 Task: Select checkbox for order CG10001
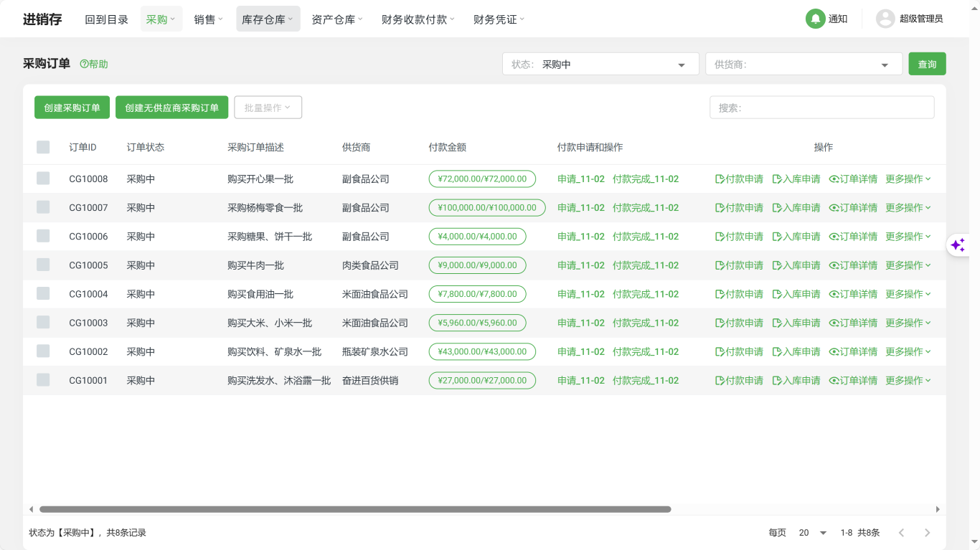pos(43,380)
